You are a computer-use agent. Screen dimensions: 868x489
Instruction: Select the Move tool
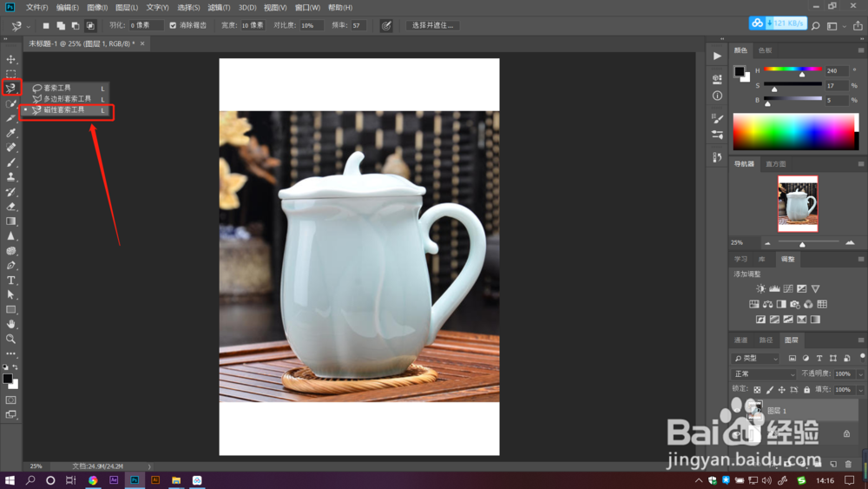tap(10, 59)
